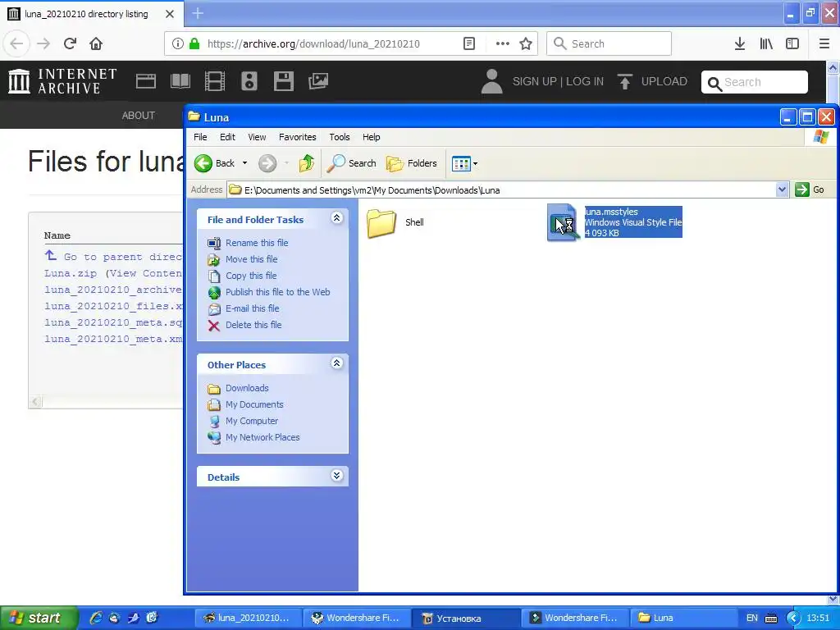Go to Downloads in Other Places

pyautogui.click(x=247, y=388)
